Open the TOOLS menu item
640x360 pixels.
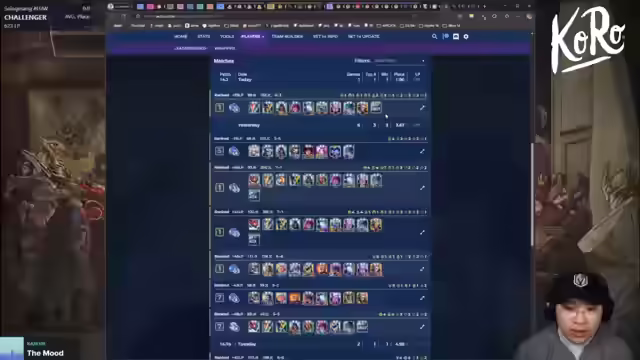pyautogui.click(x=227, y=36)
